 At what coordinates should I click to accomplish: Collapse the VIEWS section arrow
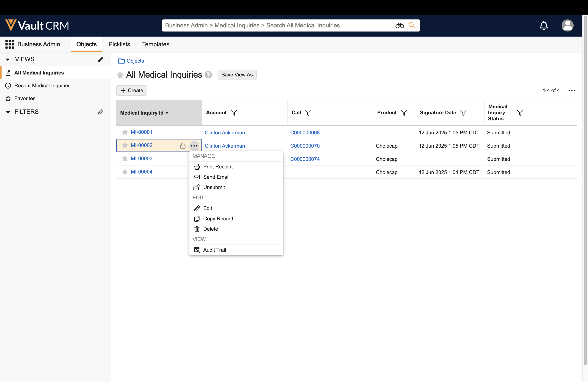point(8,59)
